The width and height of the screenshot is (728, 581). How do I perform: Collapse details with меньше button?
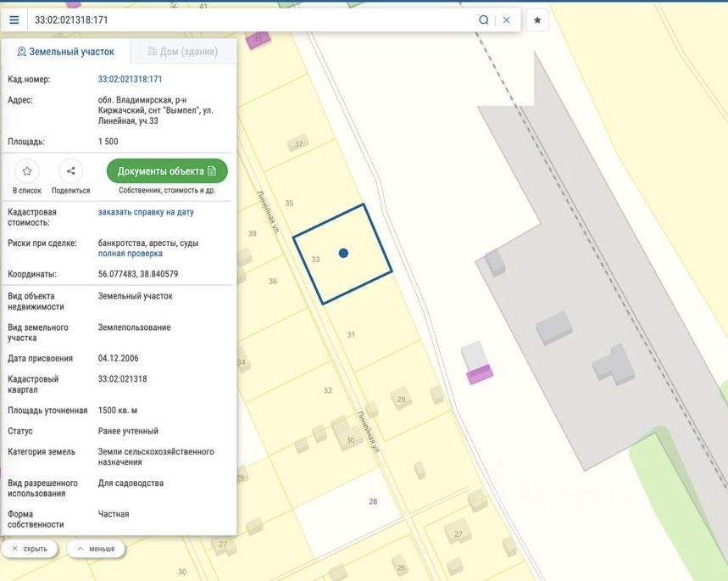point(96,549)
